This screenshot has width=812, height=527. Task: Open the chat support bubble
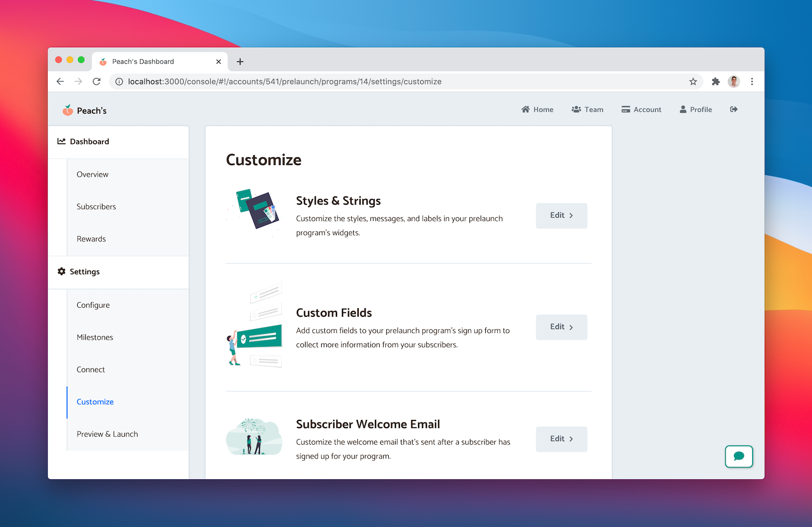739,456
